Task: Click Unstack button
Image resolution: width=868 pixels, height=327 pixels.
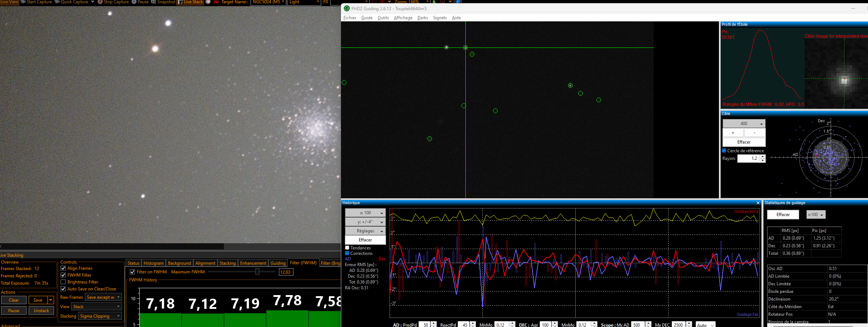Action: 41,311
